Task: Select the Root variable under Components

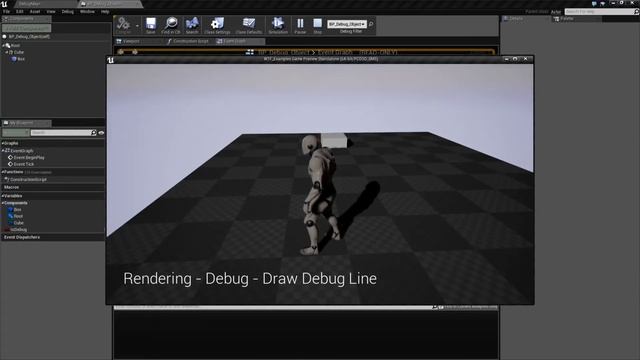Action: click(15, 216)
